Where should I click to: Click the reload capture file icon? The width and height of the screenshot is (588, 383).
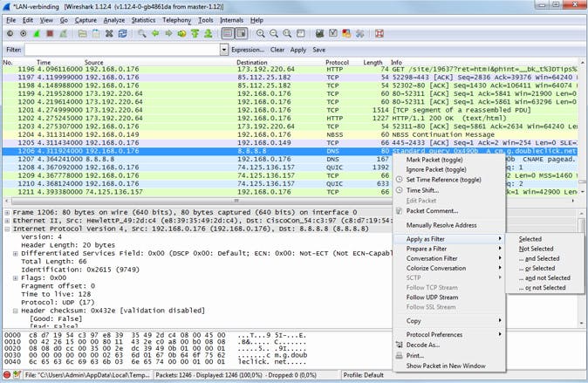click(122, 34)
